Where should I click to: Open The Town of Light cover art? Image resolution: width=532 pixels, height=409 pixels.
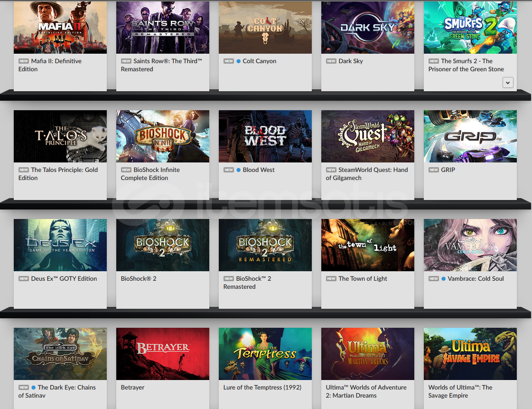[x=368, y=245]
